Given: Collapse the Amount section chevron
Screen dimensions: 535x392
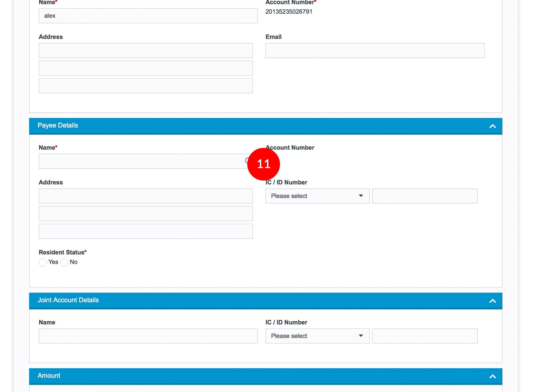Looking at the screenshot, I should pyautogui.click(x=492, y=376).
